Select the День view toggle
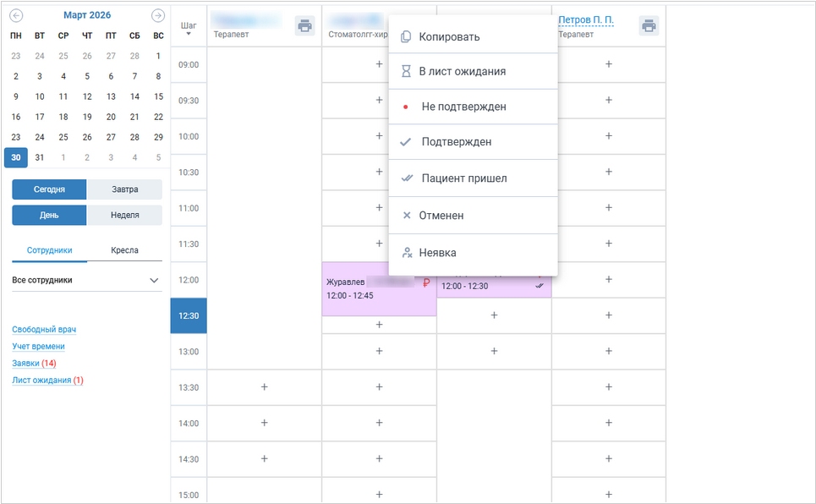This screenshot has width=816, height=504. pos(49,215)
